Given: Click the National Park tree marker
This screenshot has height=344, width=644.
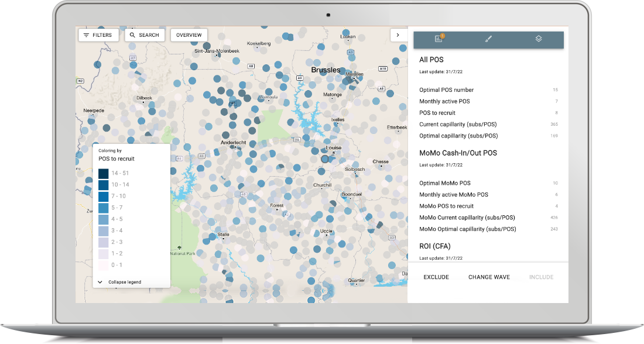Looking at the screenshot, I should (179, 247).
